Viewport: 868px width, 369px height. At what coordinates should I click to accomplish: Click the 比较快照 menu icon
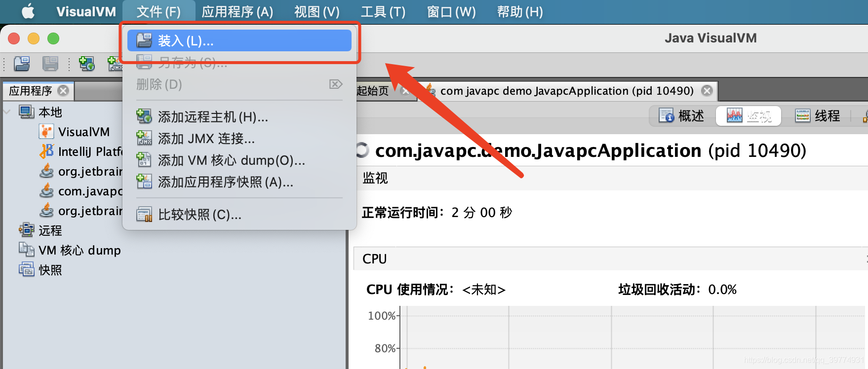pyautogui.click(x=144, y=214)
